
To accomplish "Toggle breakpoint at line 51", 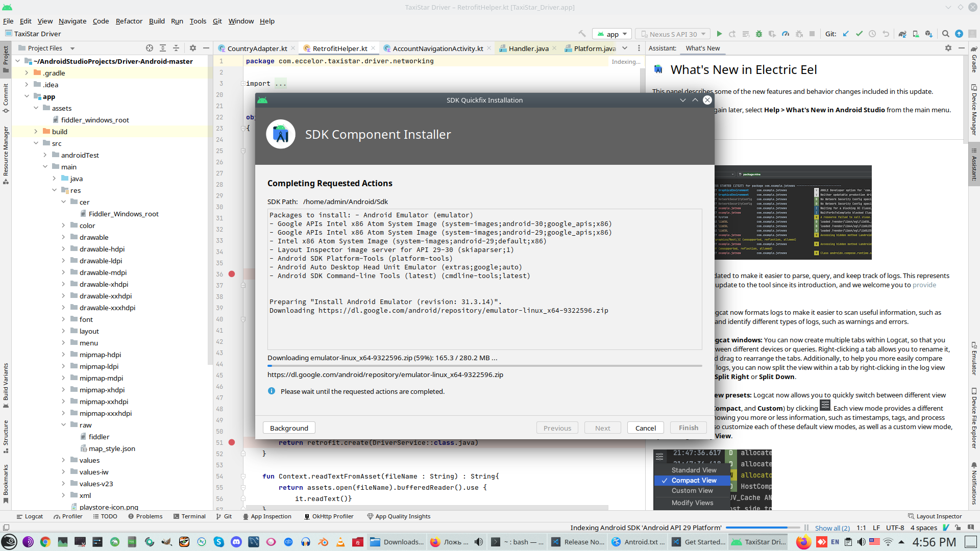I will pyautogui.click(x=232, y=442).
